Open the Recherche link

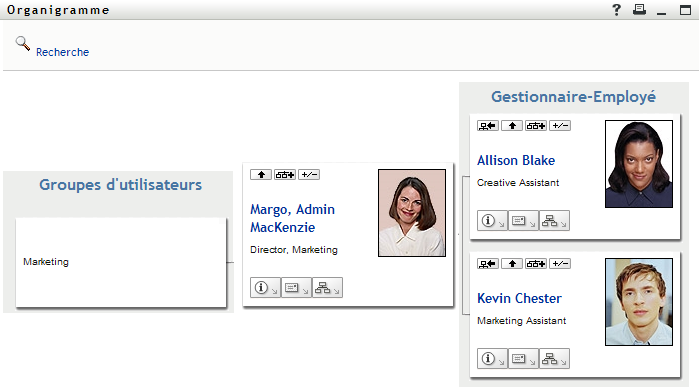pos(62,52)
